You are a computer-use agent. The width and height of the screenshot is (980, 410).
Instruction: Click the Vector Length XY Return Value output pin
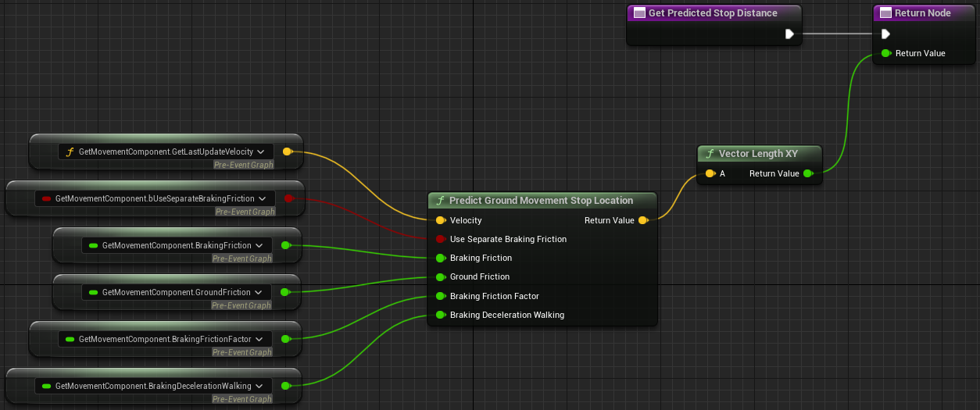tap(807, 173)
